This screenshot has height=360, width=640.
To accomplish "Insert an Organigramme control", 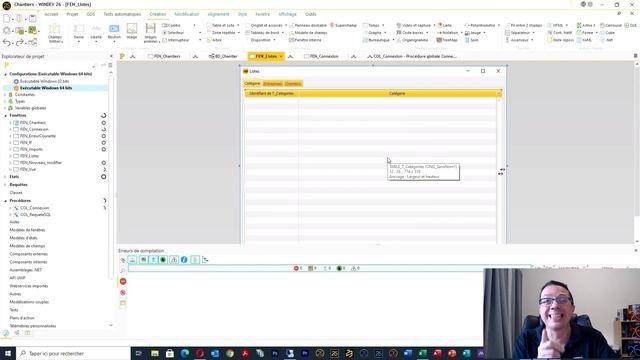I will point(412,40).
